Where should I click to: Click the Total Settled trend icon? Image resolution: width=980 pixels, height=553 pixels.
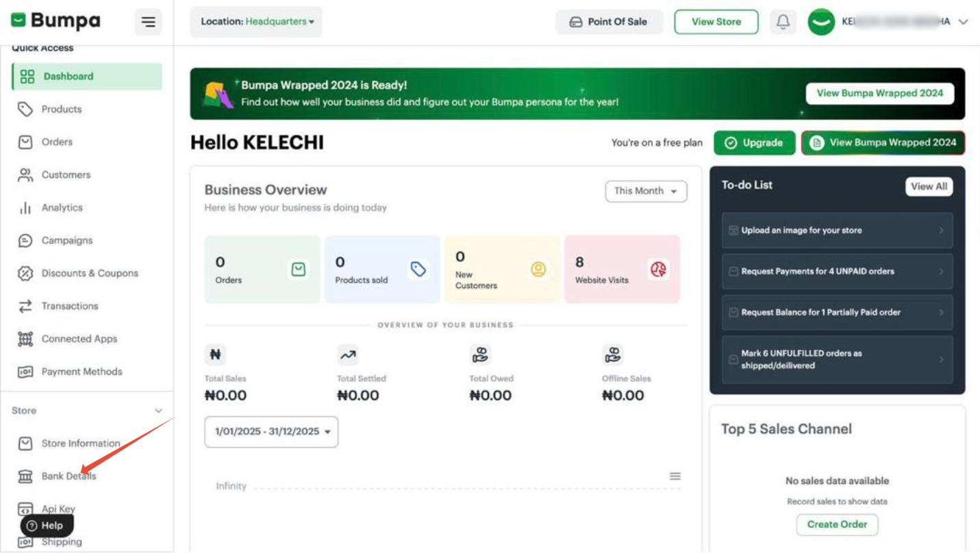pyautogui.click(x=348, y=355)
